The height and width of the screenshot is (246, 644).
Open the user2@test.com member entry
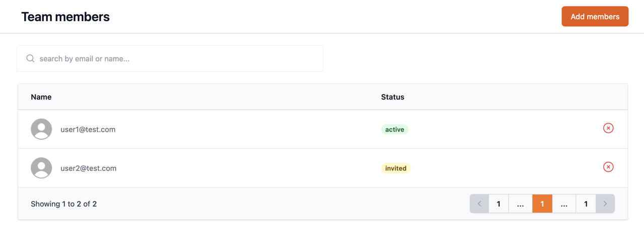point(323,168)
